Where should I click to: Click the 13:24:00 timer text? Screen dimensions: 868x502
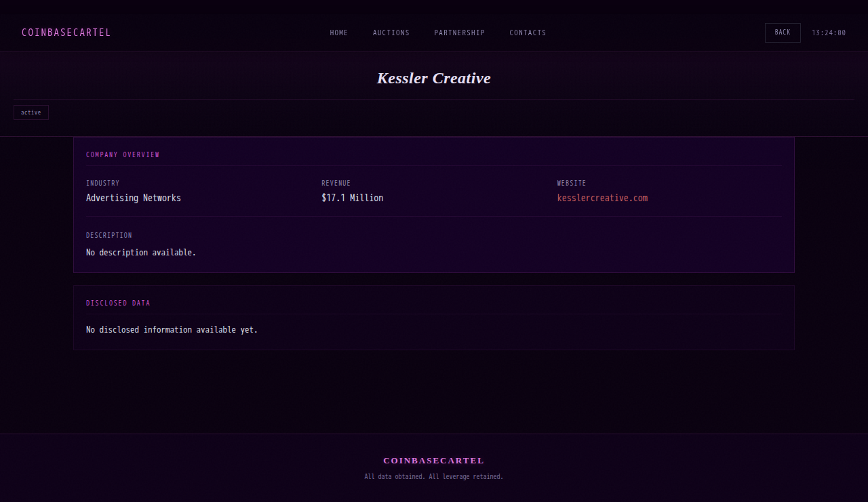click(829, 33)
